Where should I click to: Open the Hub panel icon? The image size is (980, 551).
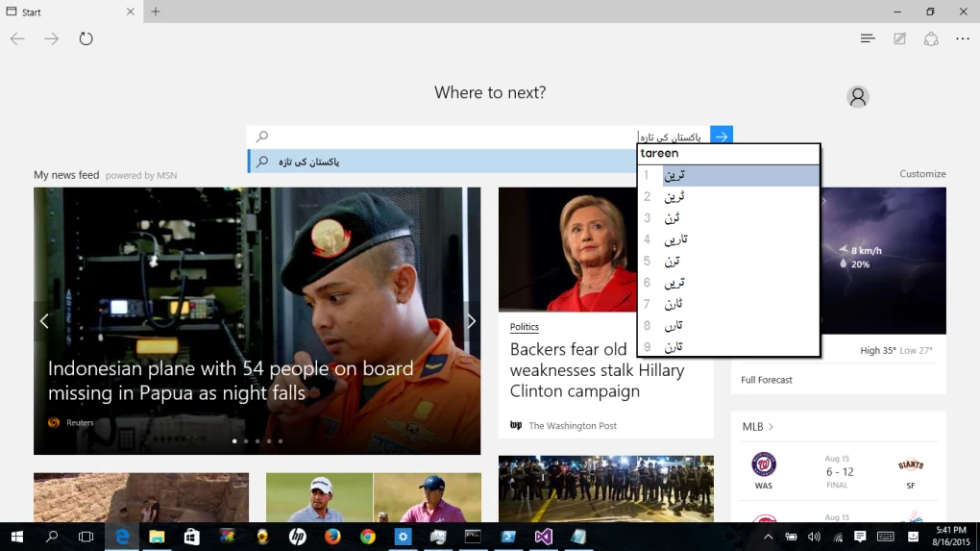pos(868,38)
